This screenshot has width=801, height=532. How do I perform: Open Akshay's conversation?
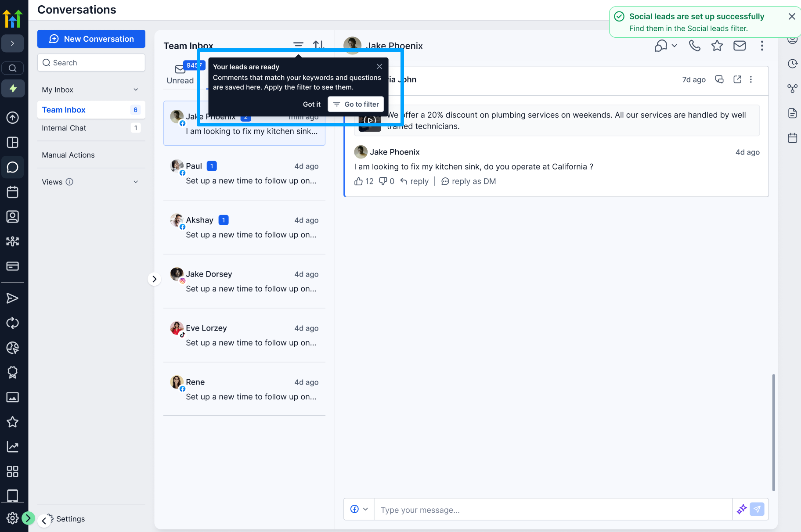244,227
